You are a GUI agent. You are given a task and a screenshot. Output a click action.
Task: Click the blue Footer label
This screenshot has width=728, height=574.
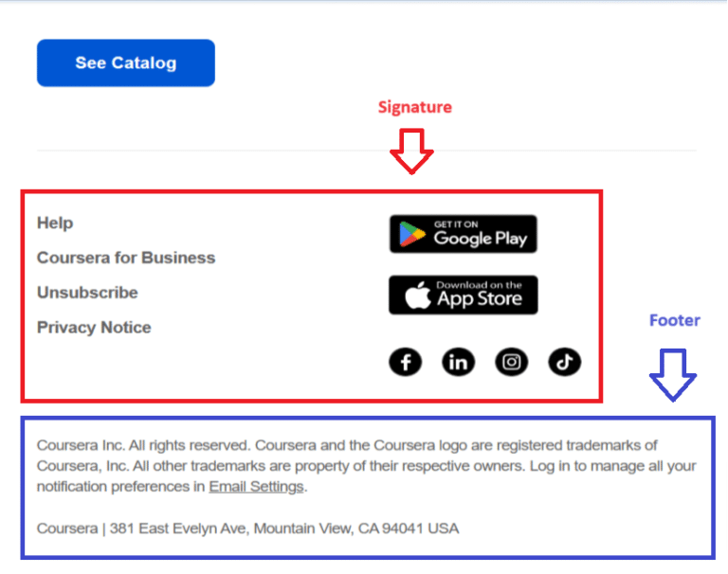(674, 320)
